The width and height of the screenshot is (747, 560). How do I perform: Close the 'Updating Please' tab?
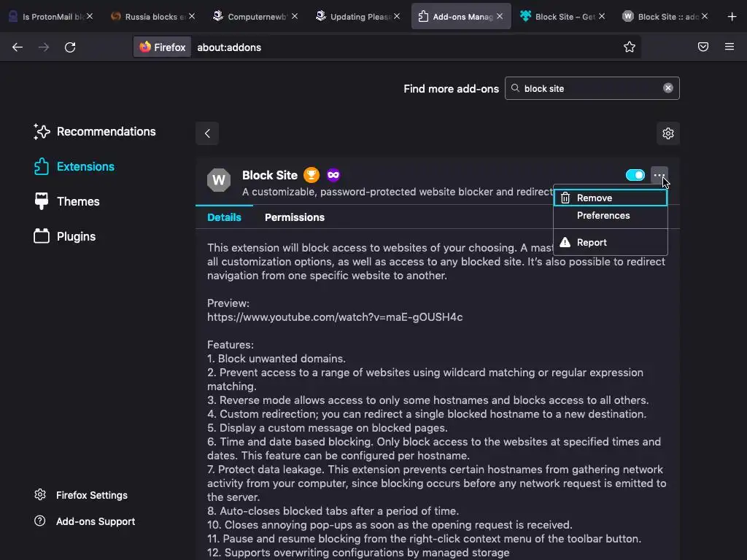pos(396,16)
